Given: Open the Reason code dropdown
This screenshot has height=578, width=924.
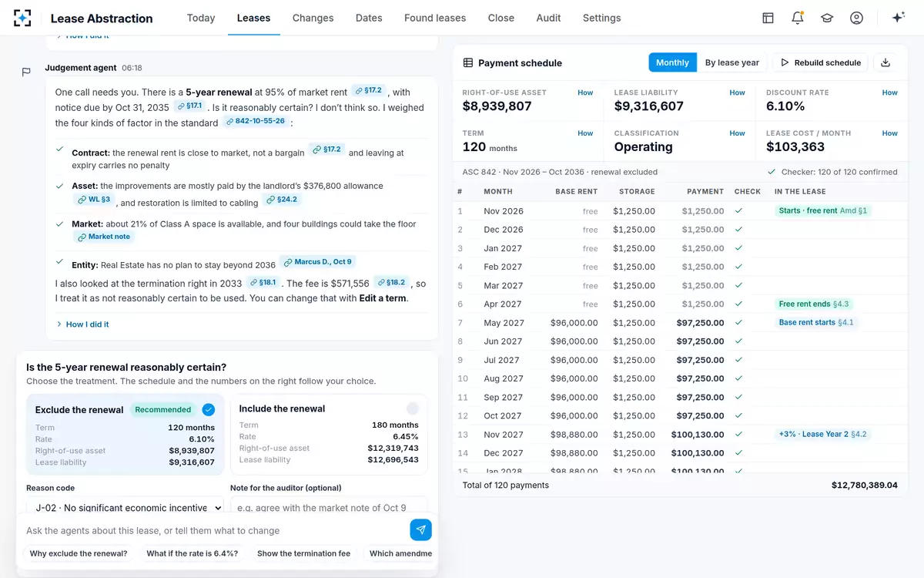Looking at the screenshot, I should click(x=125, y=507).
